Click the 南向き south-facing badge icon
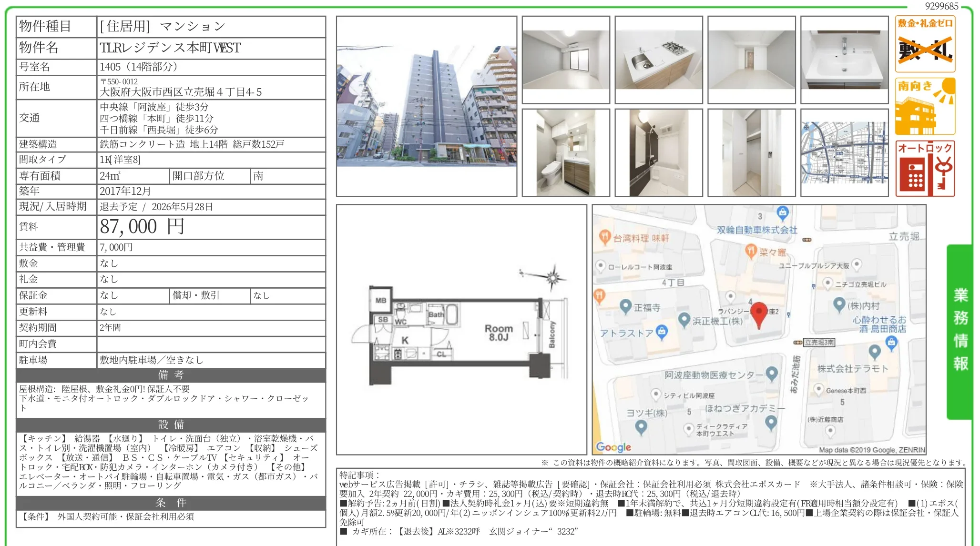The height and width of the screenshot is (546, 980). 925,107
